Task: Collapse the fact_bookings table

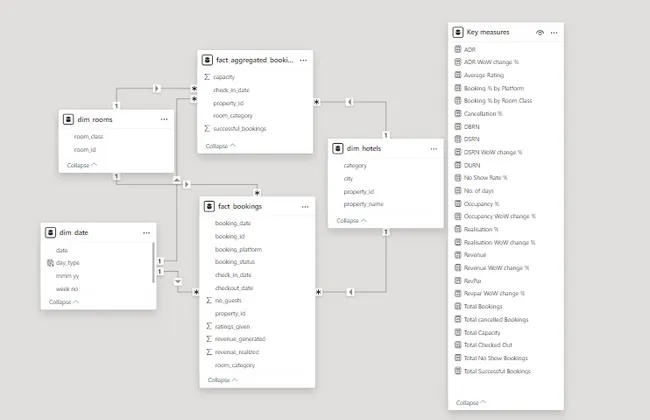Action: point(223,380)
